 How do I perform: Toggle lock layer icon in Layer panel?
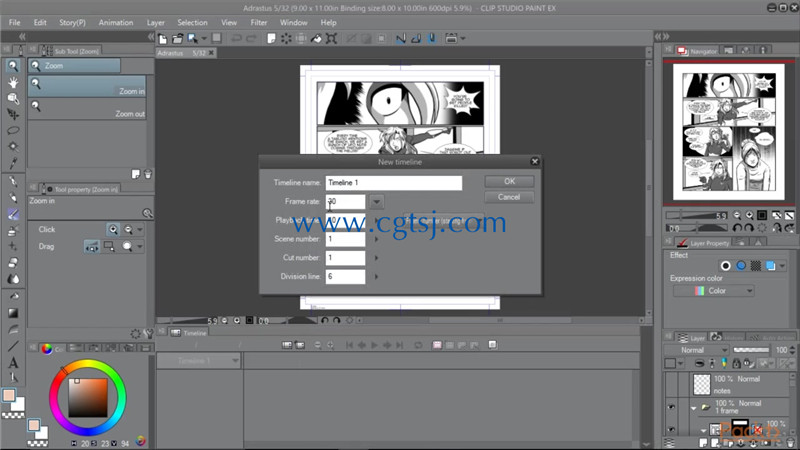pyautogui.click(x=736, y=363)
